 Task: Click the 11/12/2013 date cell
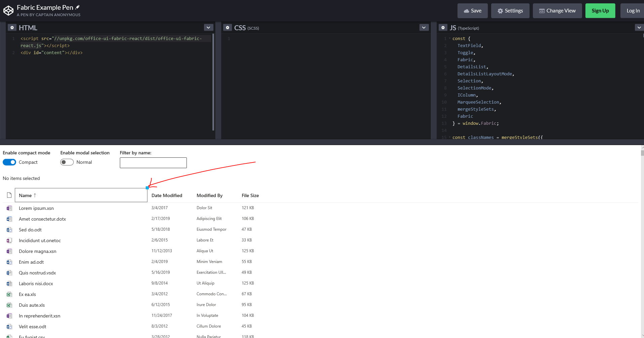[x=162, y=251]
